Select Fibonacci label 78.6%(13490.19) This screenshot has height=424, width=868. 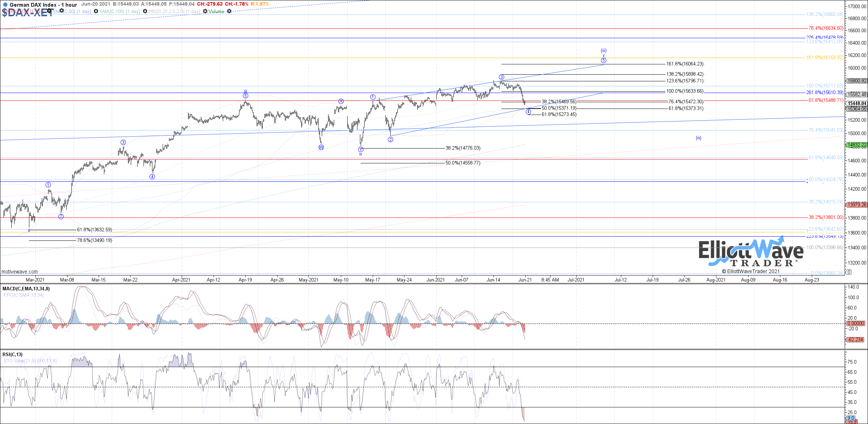[94, 240]
